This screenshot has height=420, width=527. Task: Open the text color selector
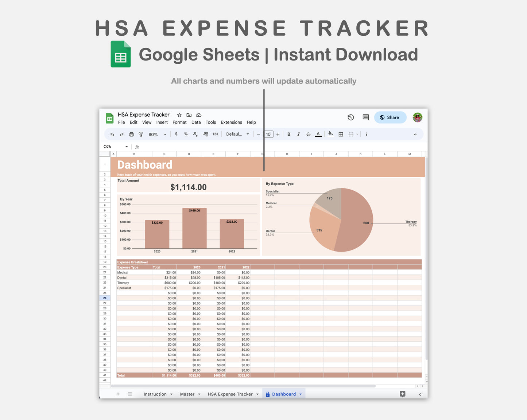tap(318, 134)
